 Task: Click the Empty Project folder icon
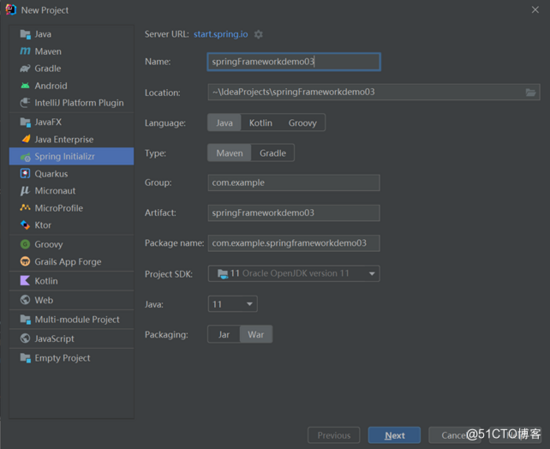tap(25, 358)
